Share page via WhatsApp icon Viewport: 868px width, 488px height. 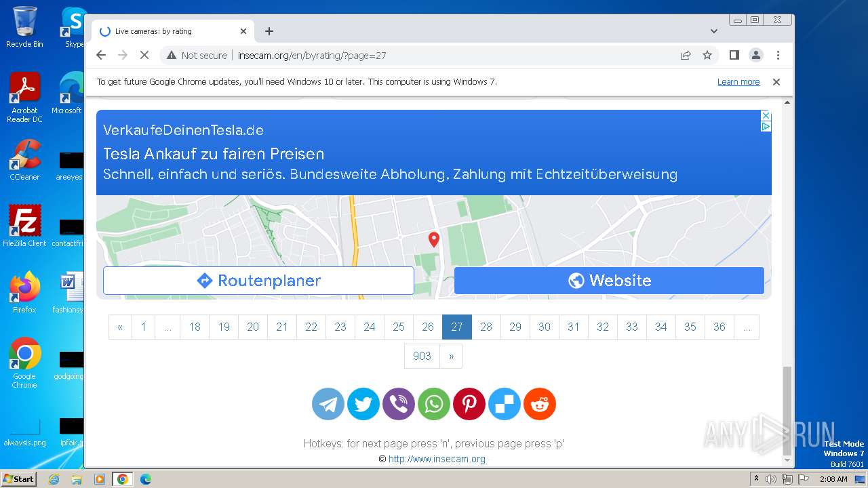pos(434,404)
